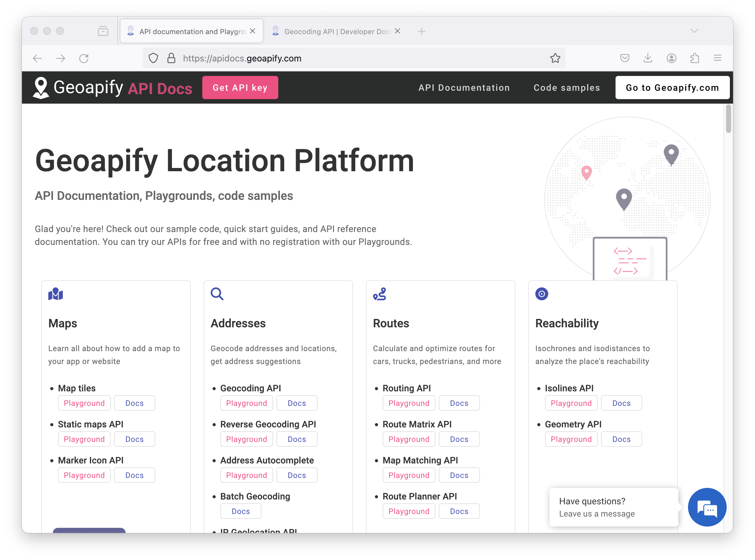Click the Geoapify map pin logo icon
This screenshot has height=560, width=755.
coord(41,88)
